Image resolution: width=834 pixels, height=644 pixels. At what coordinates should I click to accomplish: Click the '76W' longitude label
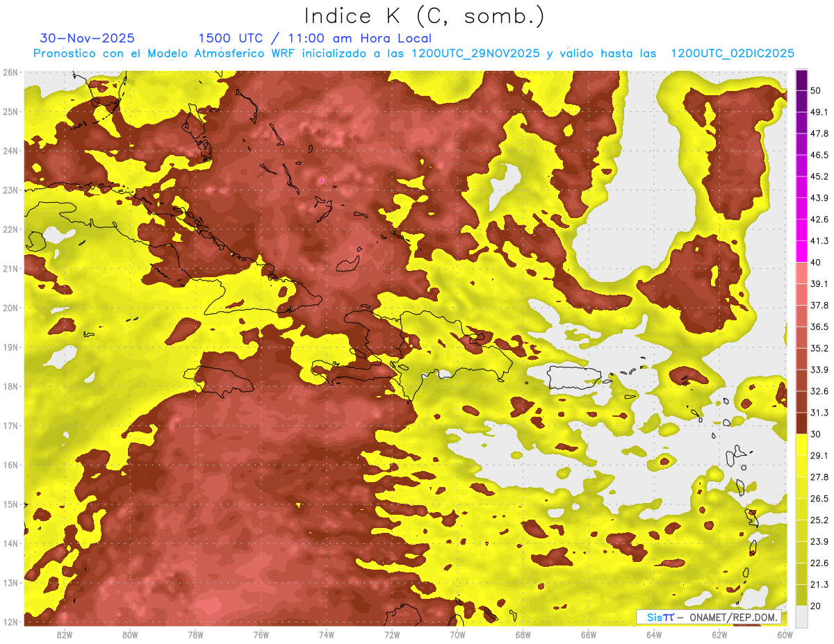[261, 635]
